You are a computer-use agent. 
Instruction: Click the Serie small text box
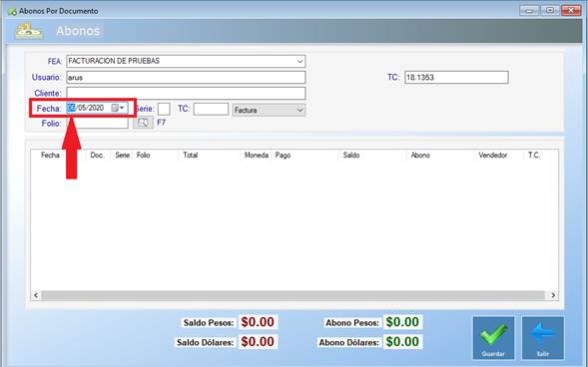(164, 109)
